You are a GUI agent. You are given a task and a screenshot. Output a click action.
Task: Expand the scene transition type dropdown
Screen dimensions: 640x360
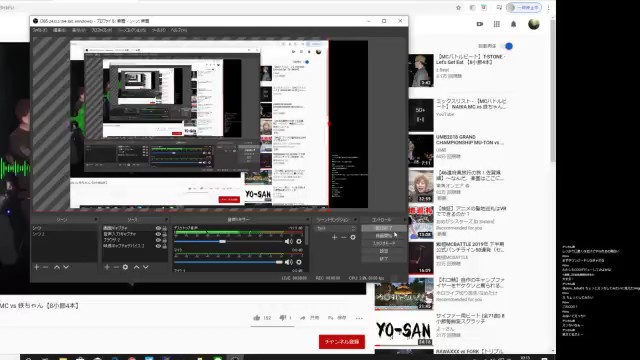point(335,229)
